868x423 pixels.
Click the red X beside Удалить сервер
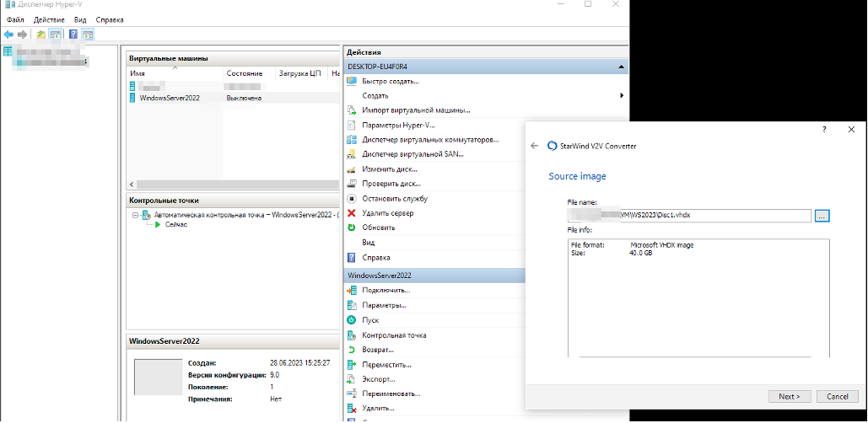point(351,213)
